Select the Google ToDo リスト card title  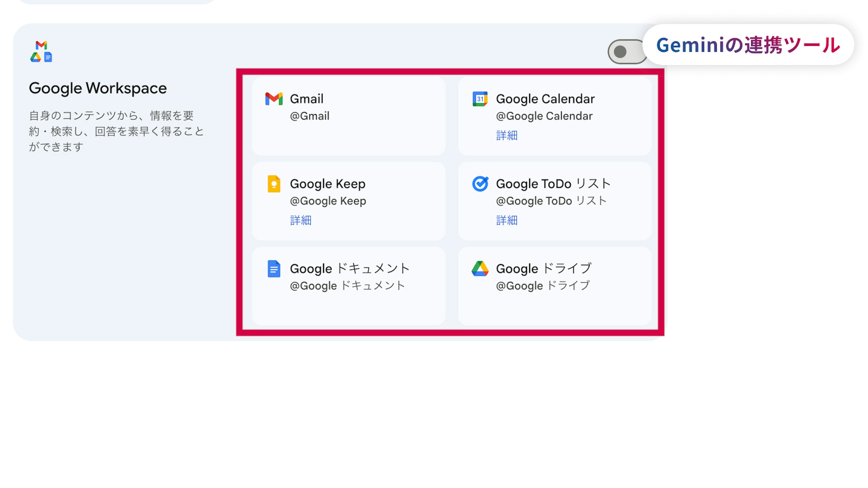point(553,184)
